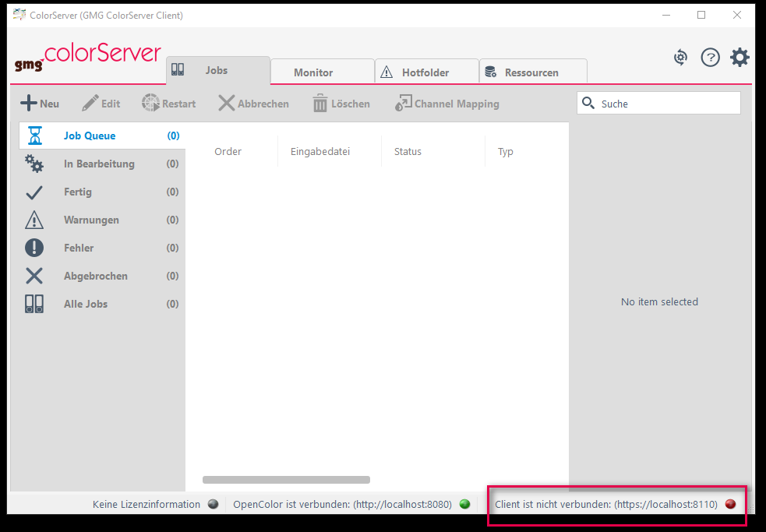The width and height of the screenshot is (766, 532).
Task: Click the No item selected text
Action: tap(659, 302)
